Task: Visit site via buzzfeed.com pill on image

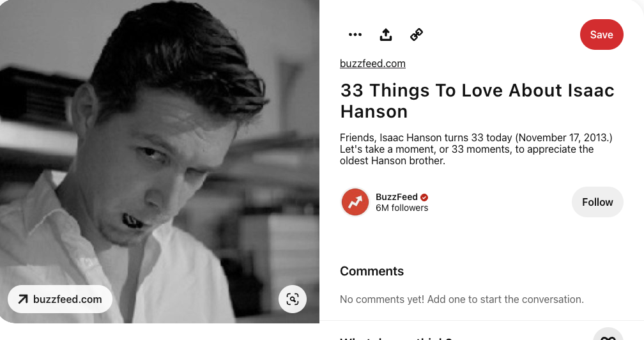Action: click(60, 299)
